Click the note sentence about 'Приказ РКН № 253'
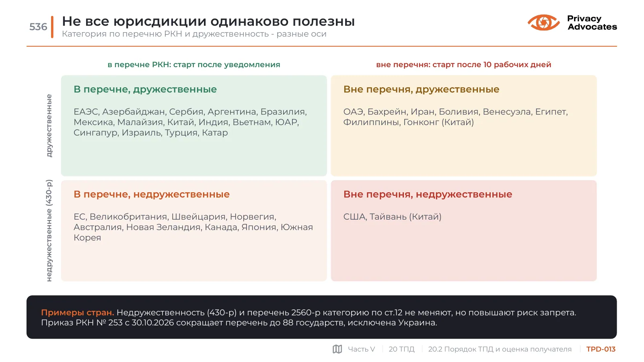The height and width of the screenshot is (362, 644). point(239,323)
